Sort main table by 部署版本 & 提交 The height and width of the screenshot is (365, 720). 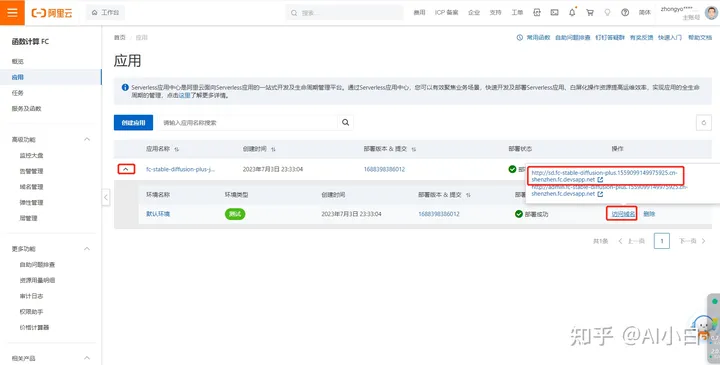point(414,149)
